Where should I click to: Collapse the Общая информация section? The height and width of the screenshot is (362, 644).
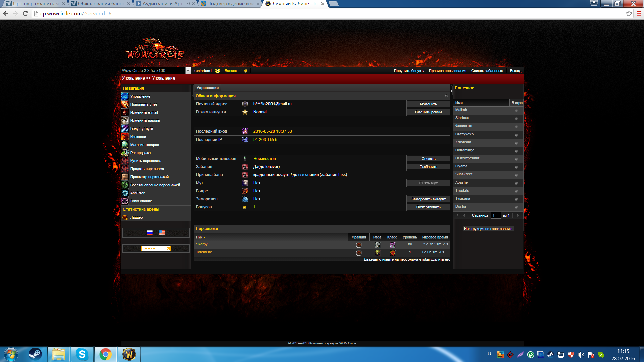click(446, 96)
